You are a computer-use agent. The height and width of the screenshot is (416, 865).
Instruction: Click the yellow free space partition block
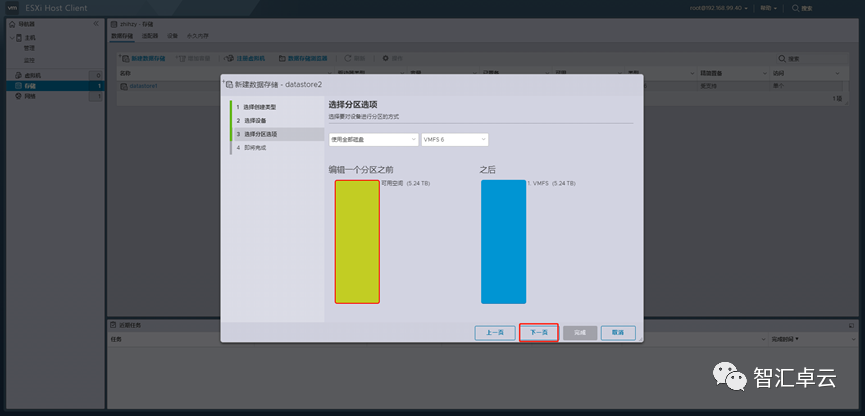(357, 242)
